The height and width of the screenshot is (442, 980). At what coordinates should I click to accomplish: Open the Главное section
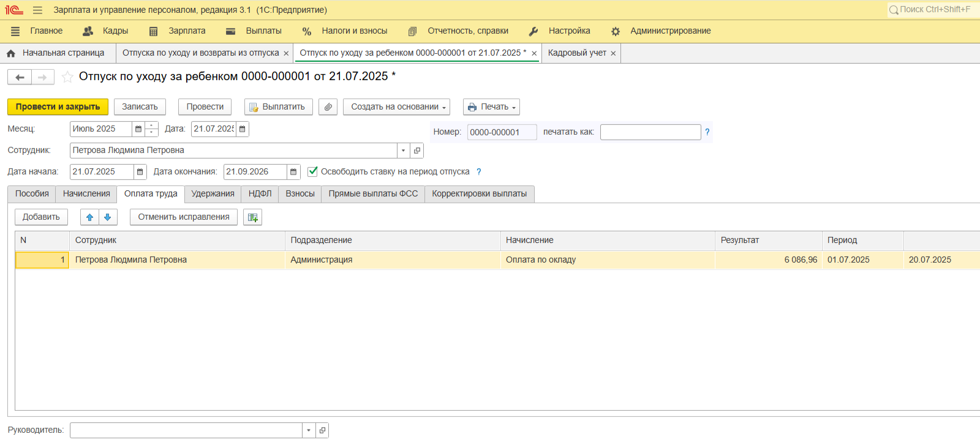[37, 31]
